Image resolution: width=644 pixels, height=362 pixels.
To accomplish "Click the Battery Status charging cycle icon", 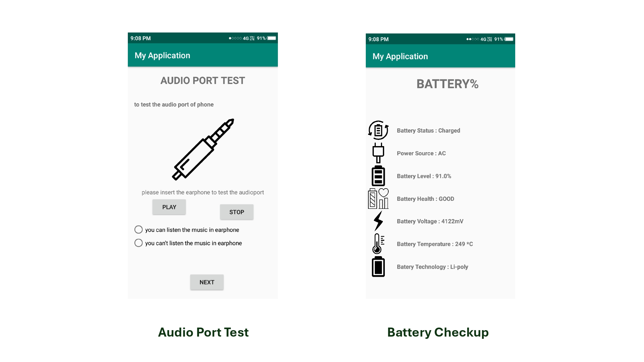I will click(x=378, y=130).
